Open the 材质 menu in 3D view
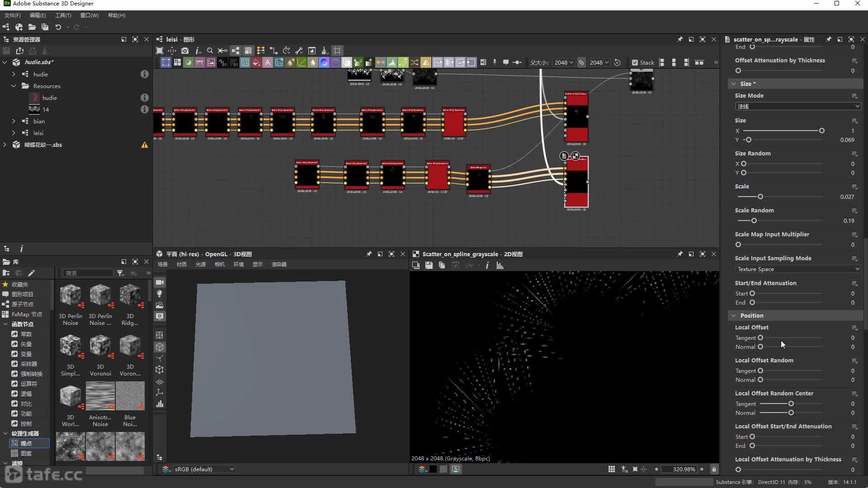Image resolution: width=868 pixels, height=488 pixels. click(182, 264)
